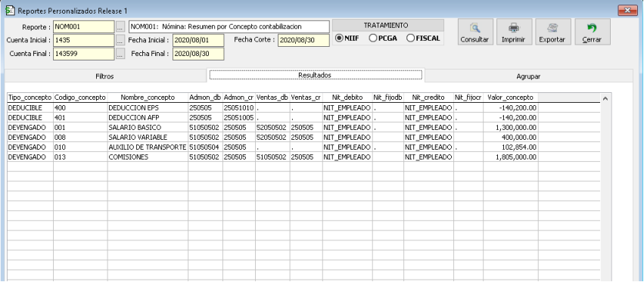Select the COMISIONES cell
Image resolution: width=644 pixels, height=282 pixels.
tap(148, 156)
